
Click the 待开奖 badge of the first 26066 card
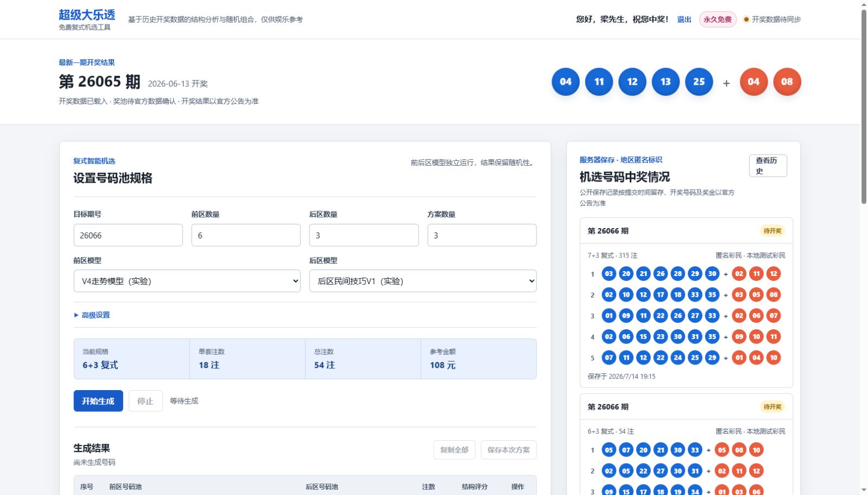click(772, 231)
